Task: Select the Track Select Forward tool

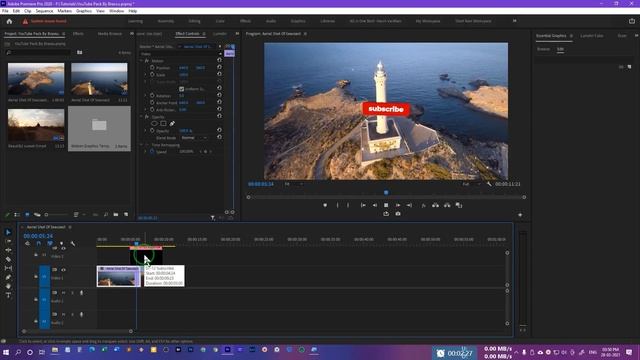Action: coord(8,241)
